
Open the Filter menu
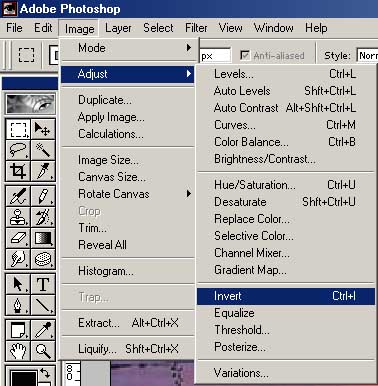click(196, 28)
